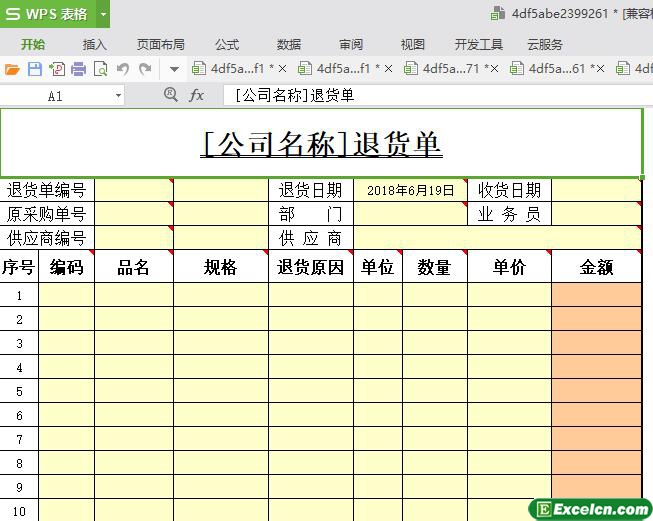653x521 pixels.
Task: Switch to the 插入 ribbon tab
Action: 95,45
